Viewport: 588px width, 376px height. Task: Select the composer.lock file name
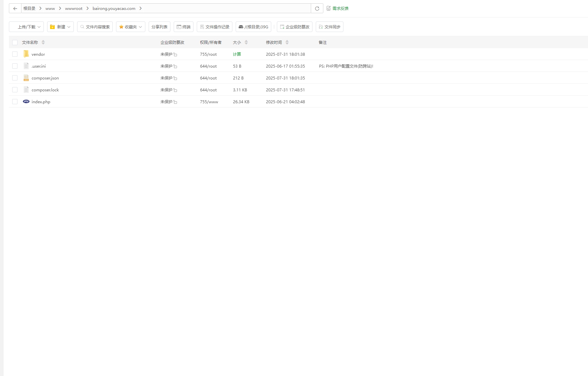[45, 90]
